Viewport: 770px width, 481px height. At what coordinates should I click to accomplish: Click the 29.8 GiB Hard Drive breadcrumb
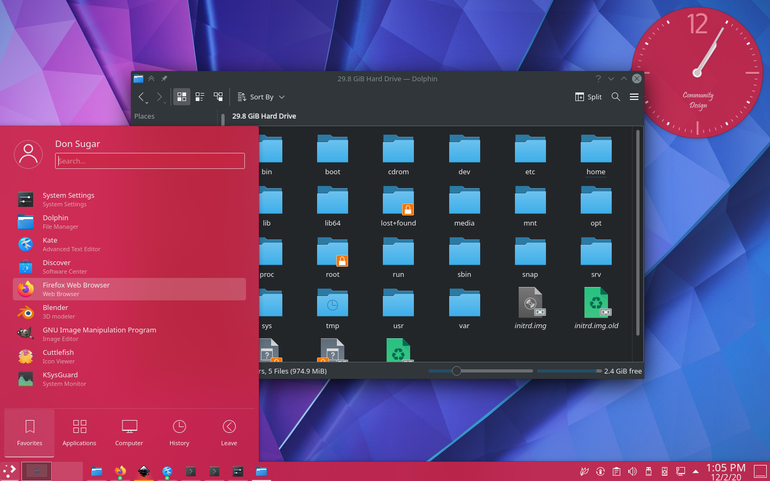pos(264,116)
